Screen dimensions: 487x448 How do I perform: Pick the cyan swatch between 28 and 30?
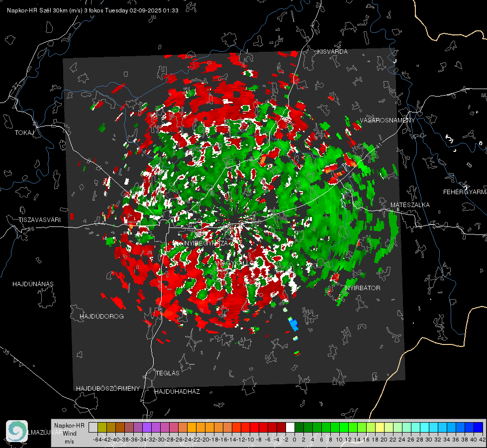pyautogui.click(x=425, y=428)
